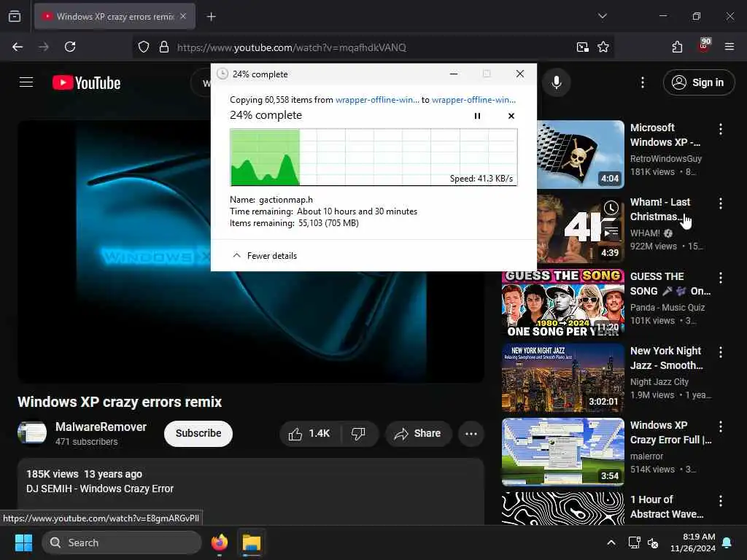Image resolution: width=747 pixels, height=560 pixels.
Task: Like the video with 1.4K likes
Action: tap(309, 433)
